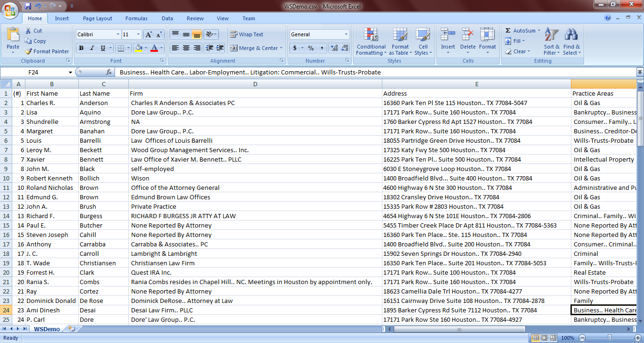Screen dimensions: 644x343
Task: Center the text horizontally
Action: (x=186, y=48)
